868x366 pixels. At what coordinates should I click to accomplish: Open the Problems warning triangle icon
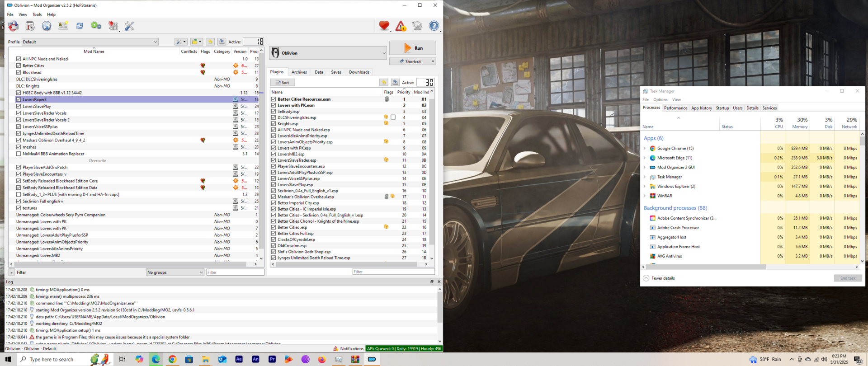click(401, 26)
